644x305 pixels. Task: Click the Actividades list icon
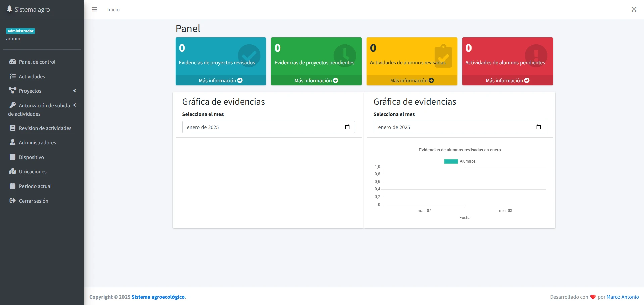13,76
